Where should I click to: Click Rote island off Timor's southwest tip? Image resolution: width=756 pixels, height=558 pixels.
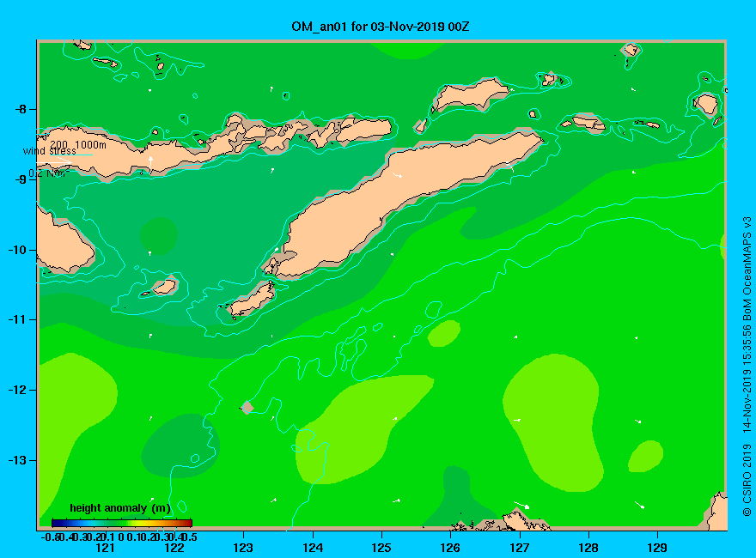point(251,300)
